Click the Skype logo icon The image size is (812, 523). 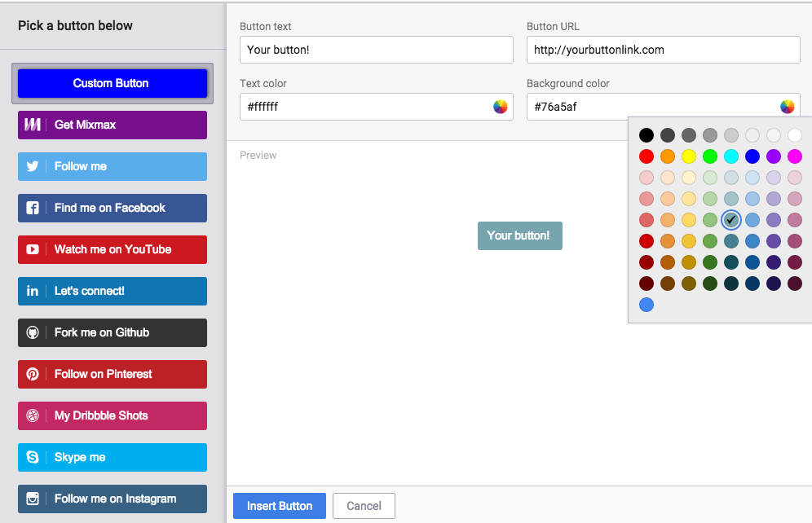[x=33, y=457]
